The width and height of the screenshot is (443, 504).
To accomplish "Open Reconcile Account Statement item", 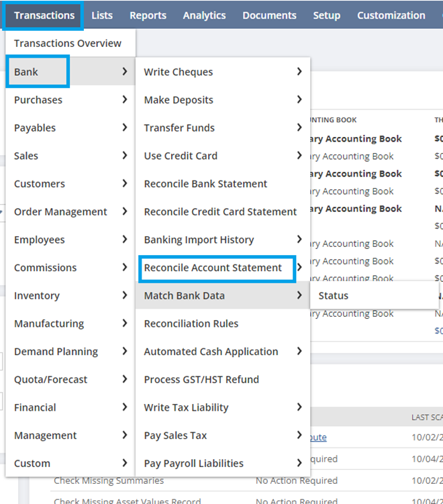I will pyautogui.click(x=213, y=268).
